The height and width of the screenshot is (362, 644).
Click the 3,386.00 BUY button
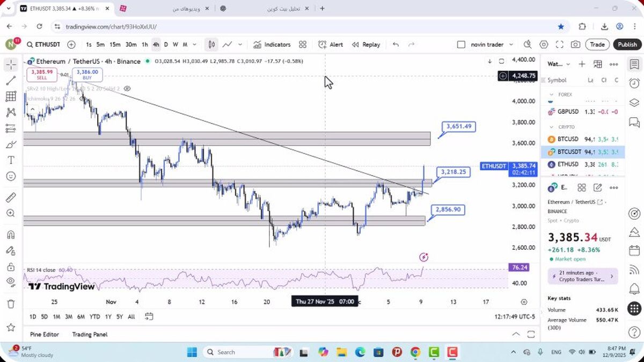pyautogui.click(x=87, y=74)
